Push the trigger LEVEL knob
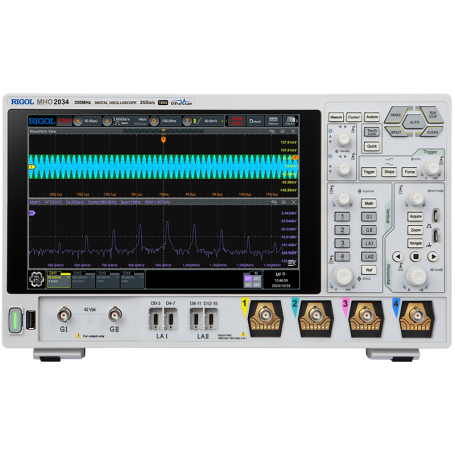 click(x=432, y=169)
